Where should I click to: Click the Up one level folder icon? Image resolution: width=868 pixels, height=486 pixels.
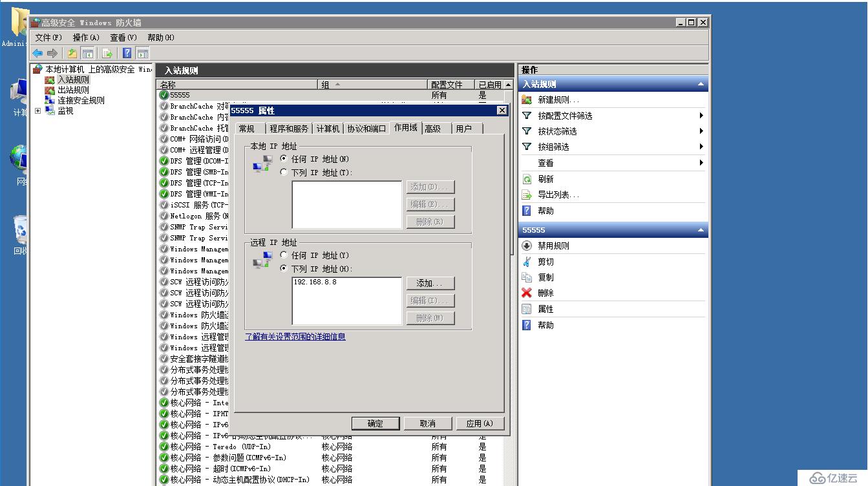tap(72, 54)
